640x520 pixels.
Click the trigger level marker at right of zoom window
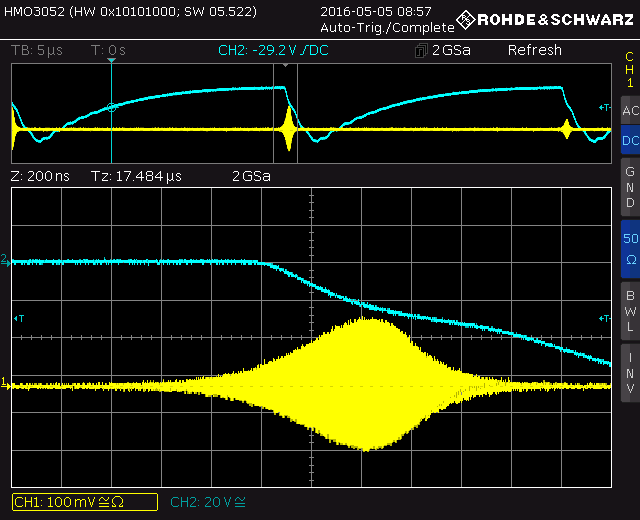(604, 318)
